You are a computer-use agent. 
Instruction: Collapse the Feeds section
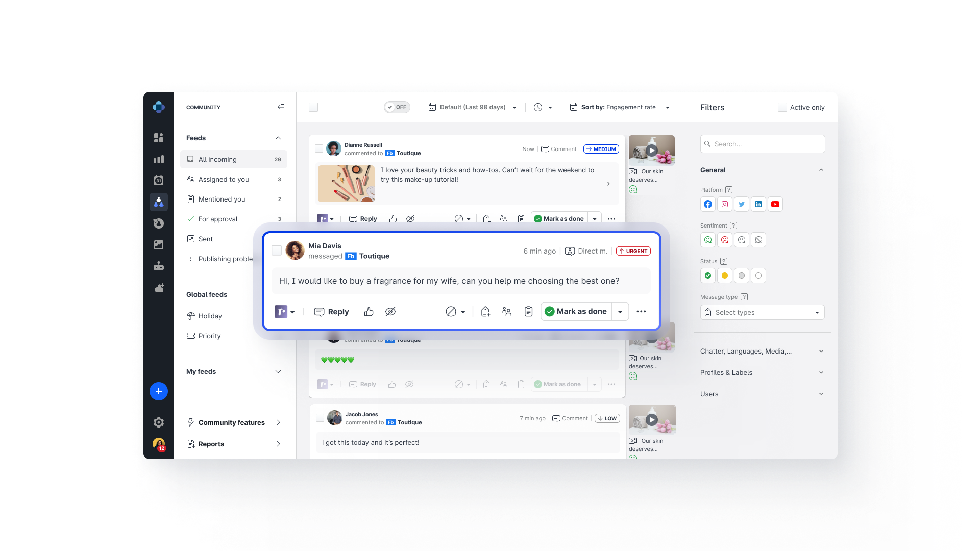coord(278,138)
